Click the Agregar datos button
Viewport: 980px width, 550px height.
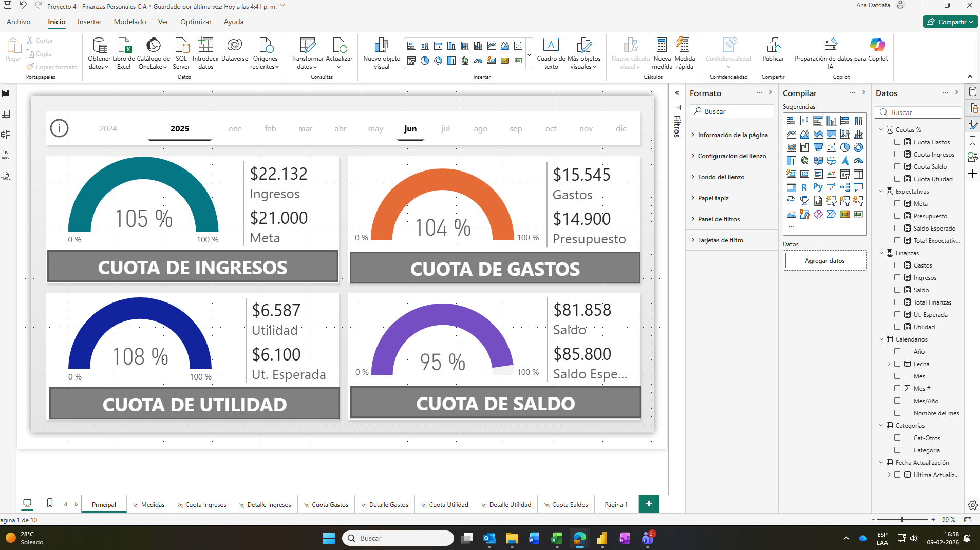point(824,260)
